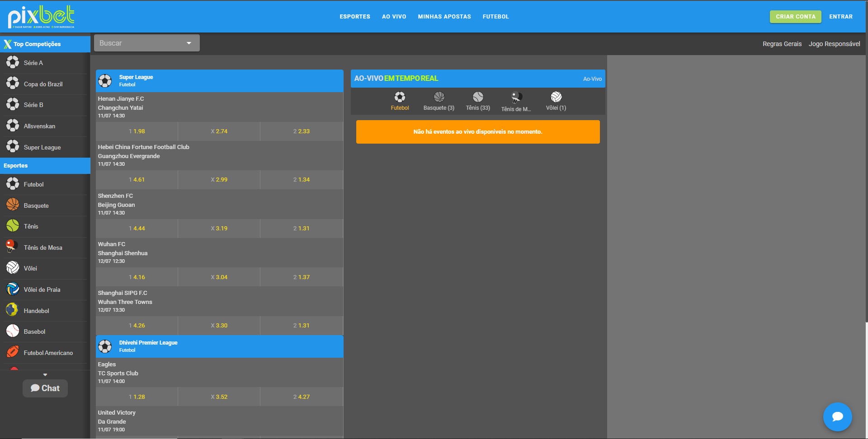Open ESPORTES menu

click(355, 17)
